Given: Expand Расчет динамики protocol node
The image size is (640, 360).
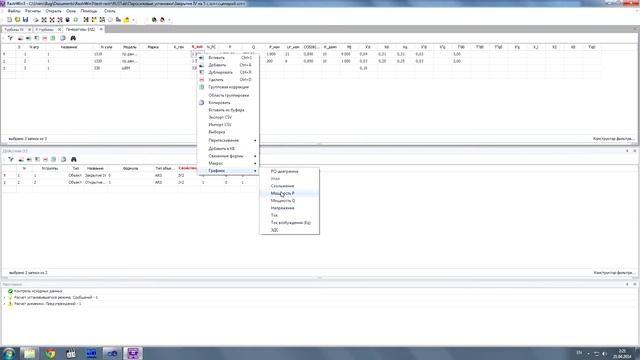Looking at the screenshot, I should tap(4, 304).
